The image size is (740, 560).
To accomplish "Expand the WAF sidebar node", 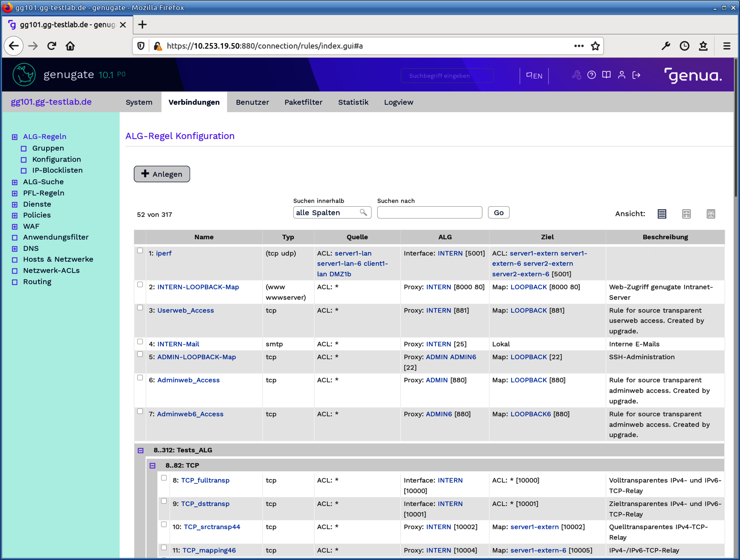I will (x=15, y=227).
